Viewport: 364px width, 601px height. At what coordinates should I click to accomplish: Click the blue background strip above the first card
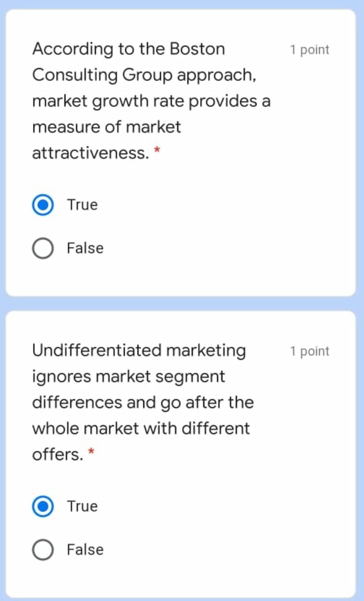click(182, 4)
